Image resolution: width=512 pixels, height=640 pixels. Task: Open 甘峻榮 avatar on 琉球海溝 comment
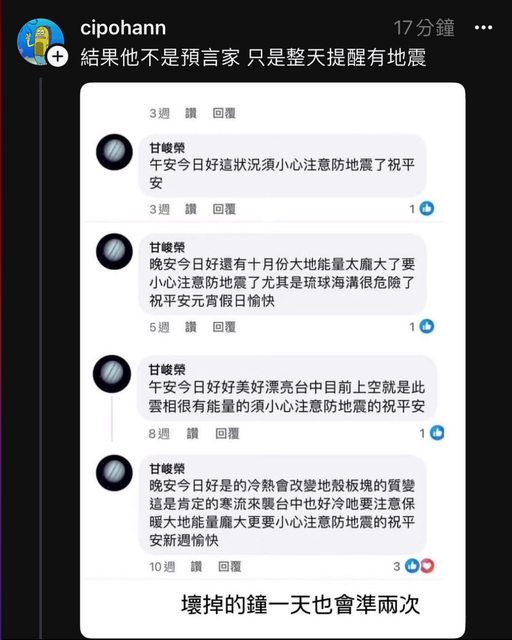coord(114,251)
